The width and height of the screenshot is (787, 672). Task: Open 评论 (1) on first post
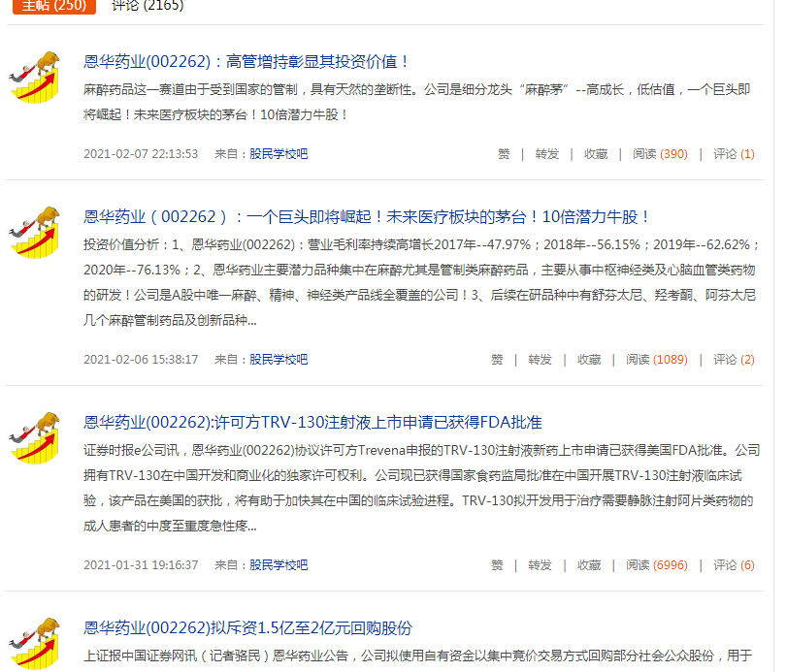[734, 154]
